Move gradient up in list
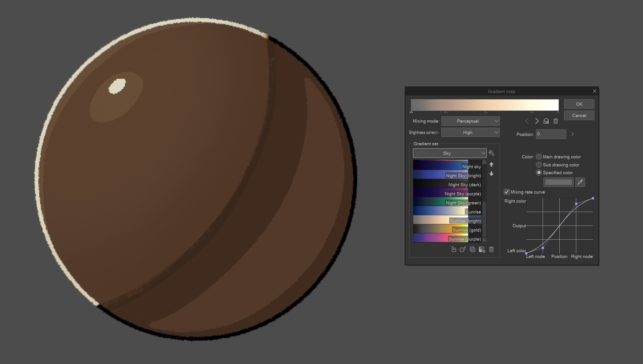Viewport: 643px width, 364px height. [x=491, y=164]
